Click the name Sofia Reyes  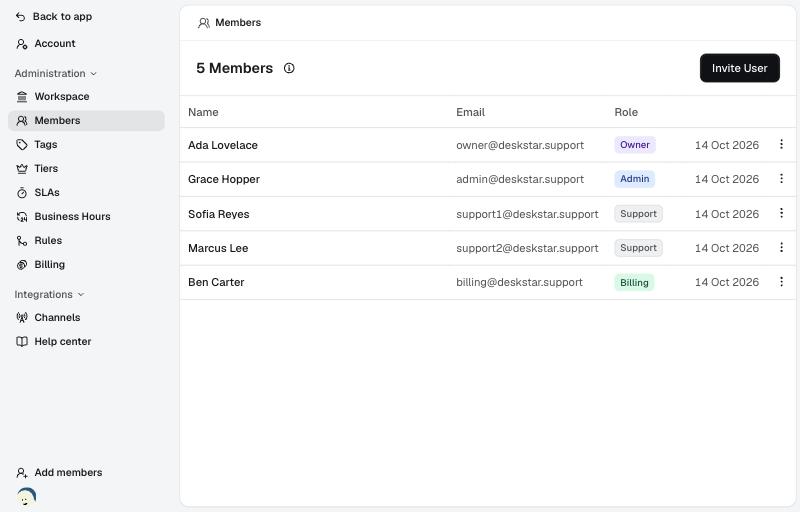click(x=218, y=214)
